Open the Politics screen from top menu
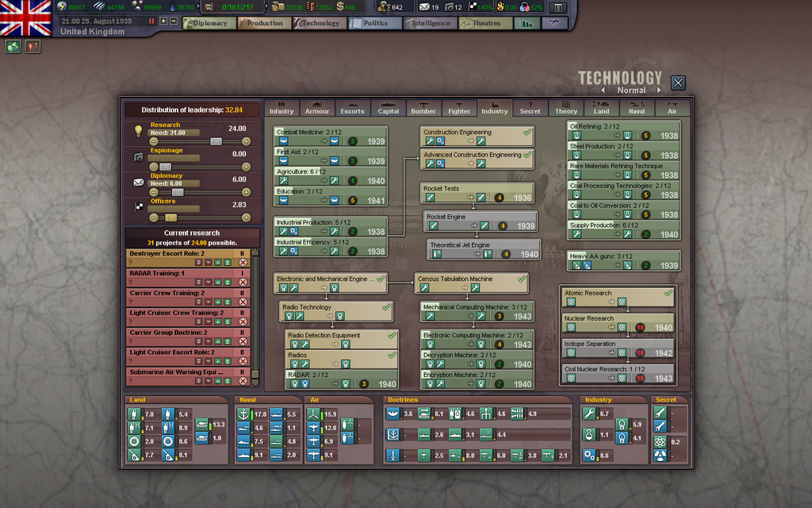Image resolution: width=812 pixels, height=508 pixels. (375, 23)
